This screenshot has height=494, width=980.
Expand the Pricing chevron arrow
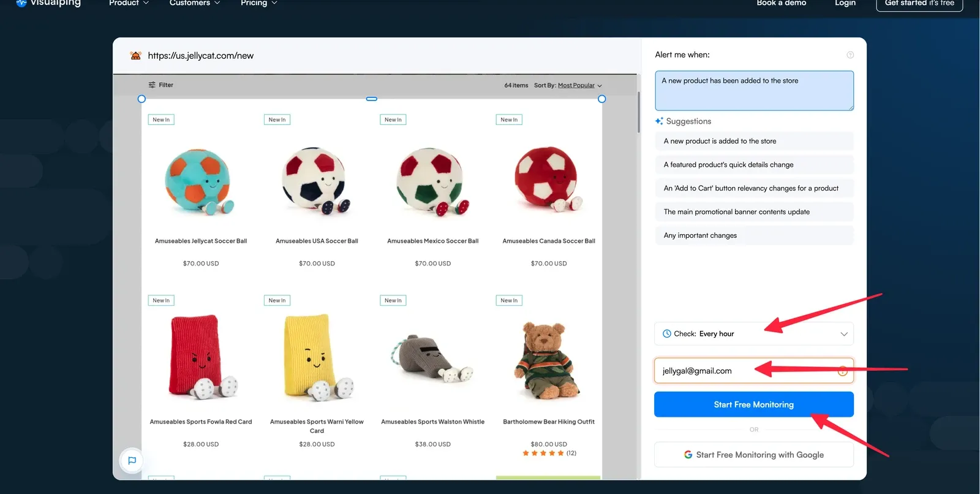(x=274, y=3)
